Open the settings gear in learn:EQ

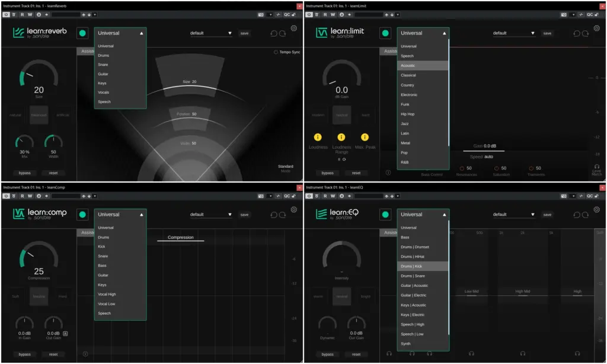pyautogui.click(x=596, y=209)
